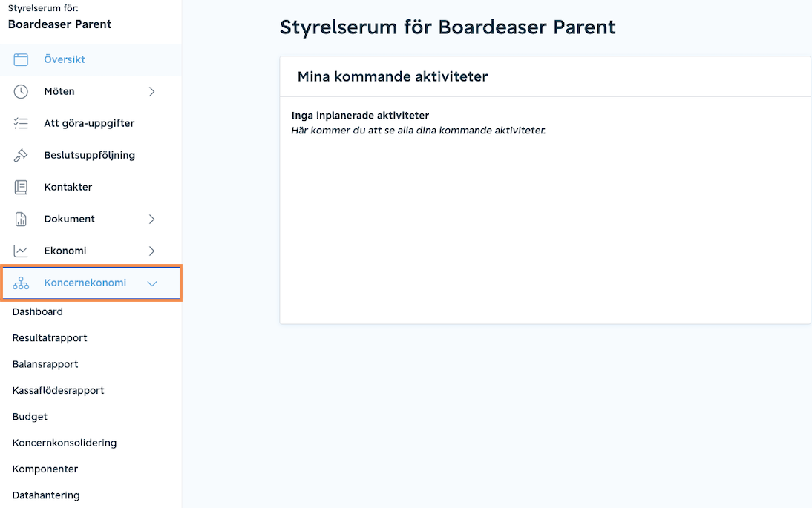
Task: Select Balansrapport in the sidebar
Action: pos(45,364)
